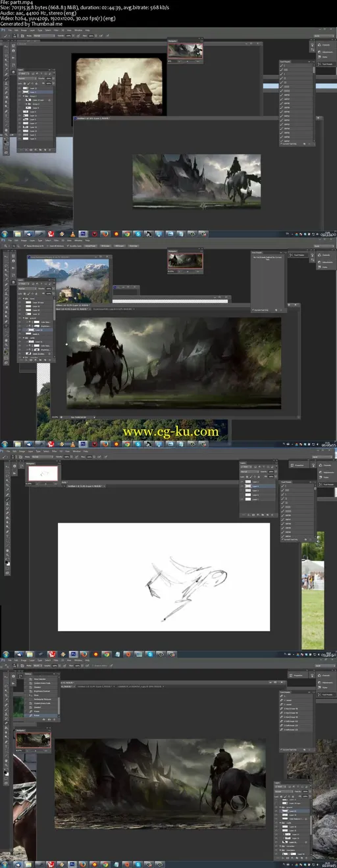Screen dimensions: 337x868
Task: Switch to Layers tab in sepia-castle screenshot
Action: tap(20, 70)
